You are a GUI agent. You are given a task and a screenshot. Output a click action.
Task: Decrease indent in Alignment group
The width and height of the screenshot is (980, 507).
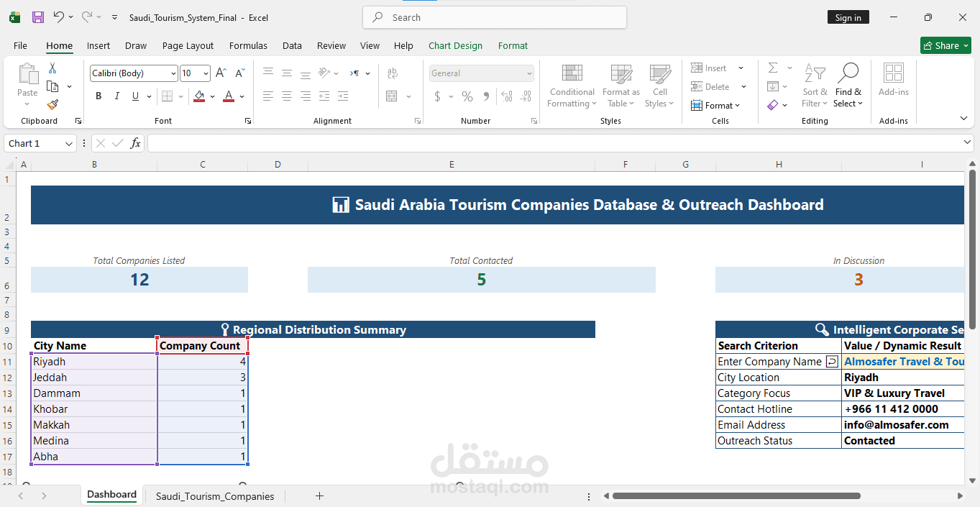coord(324,96)
